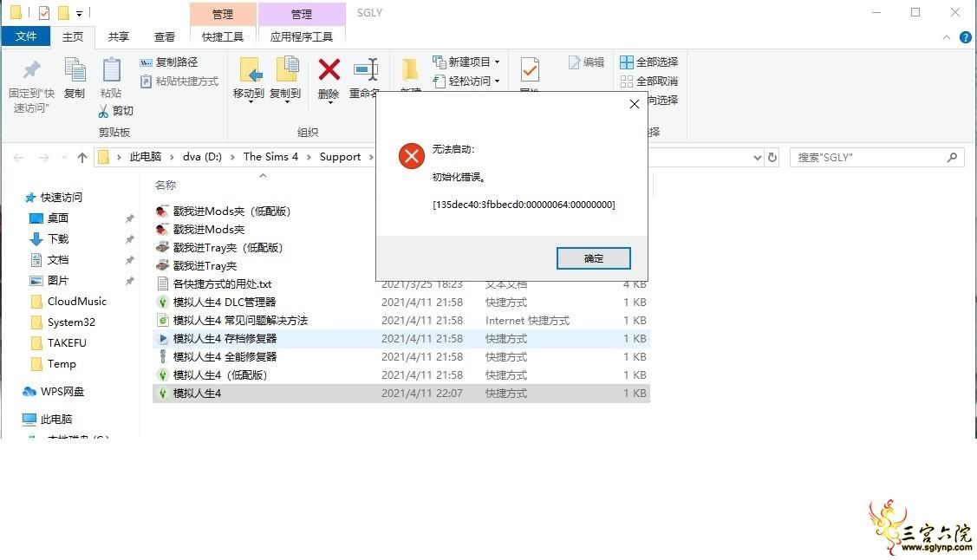Image resolution: width=977 pixels, height=560 pixels.
Task: Click the 确定 button in error dialog
Action: point(593,257)
